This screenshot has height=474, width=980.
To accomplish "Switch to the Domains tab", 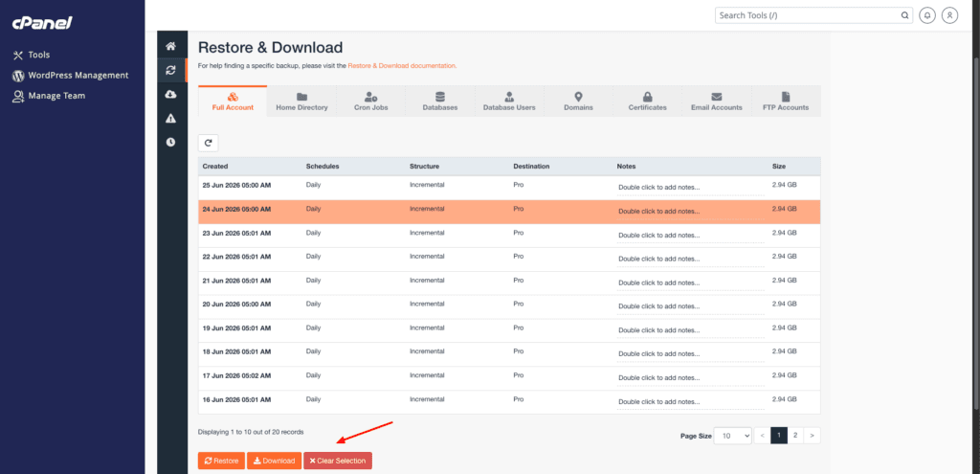I will pyautogui.click(x=578, y=102).
